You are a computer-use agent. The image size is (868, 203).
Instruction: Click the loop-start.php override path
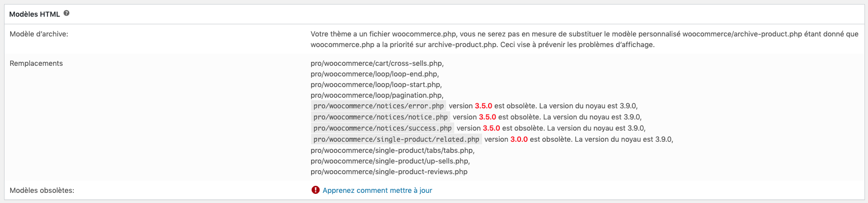click(x=376, y=85)
